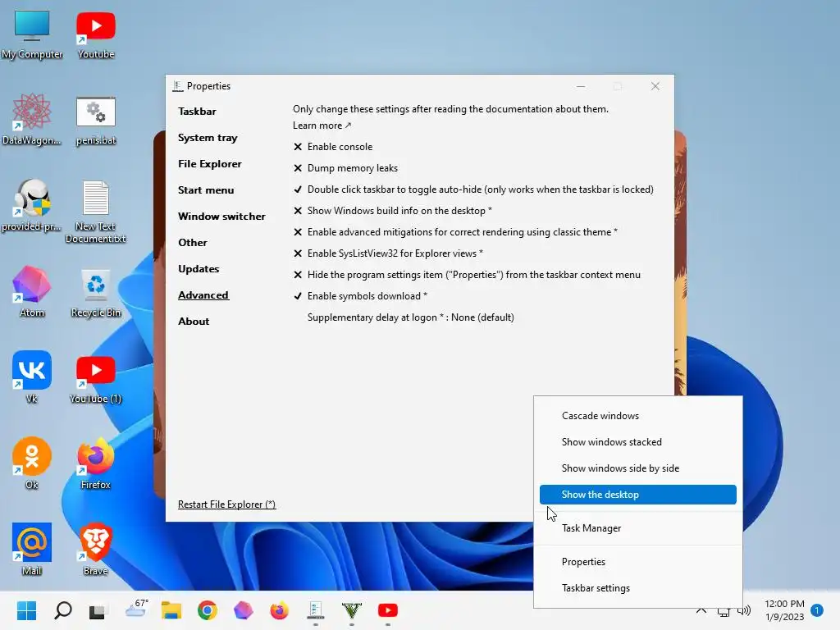Toggle advanced mitigations for classic theme

pyautogui.click(x=455, y=232)
